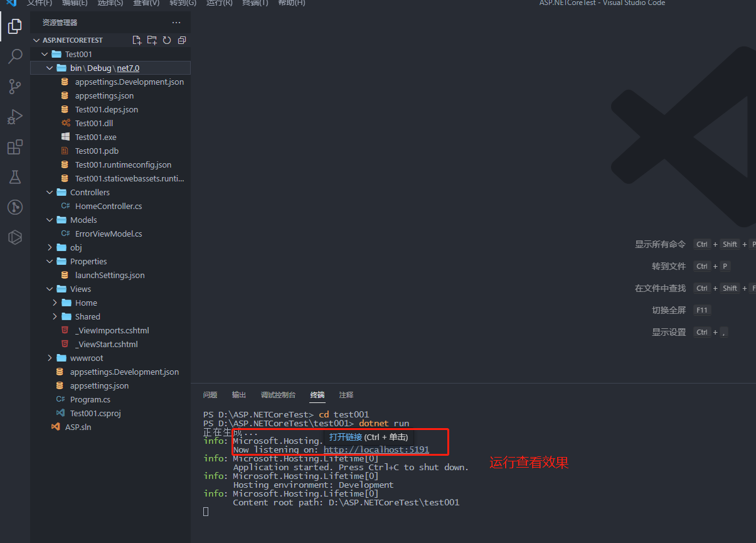Switch to the 注释 panel tab
The width and height of the screenshot is (756, 543).
pyautogui.click(x=346, y=395)
